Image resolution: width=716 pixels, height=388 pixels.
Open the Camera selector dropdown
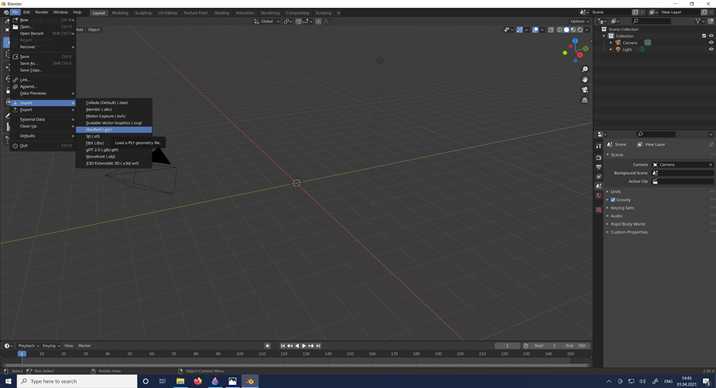682,164
